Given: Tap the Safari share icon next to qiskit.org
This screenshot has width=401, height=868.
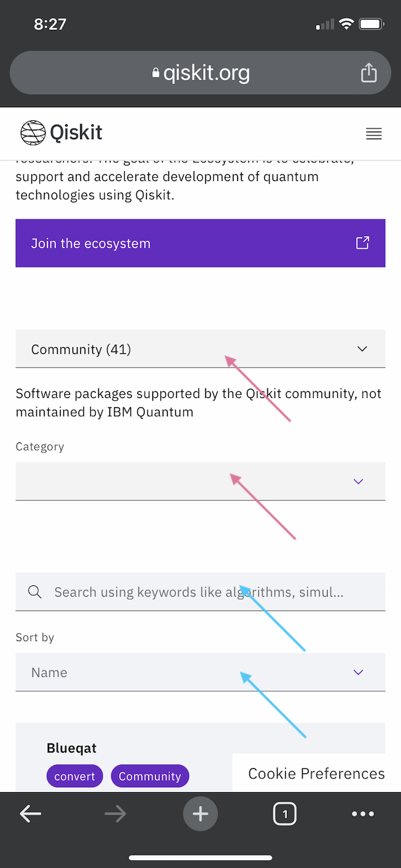Looking at the screenshot, I should 368,73.
